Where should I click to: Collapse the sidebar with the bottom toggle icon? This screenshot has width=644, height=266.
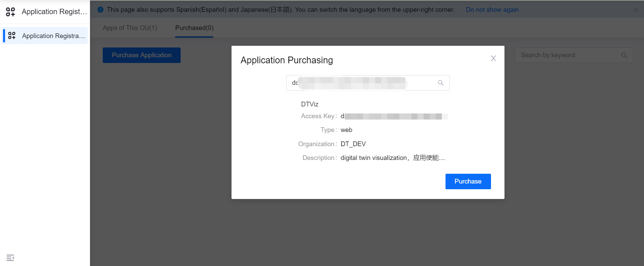pyautogui.click(x=10, y=258)
